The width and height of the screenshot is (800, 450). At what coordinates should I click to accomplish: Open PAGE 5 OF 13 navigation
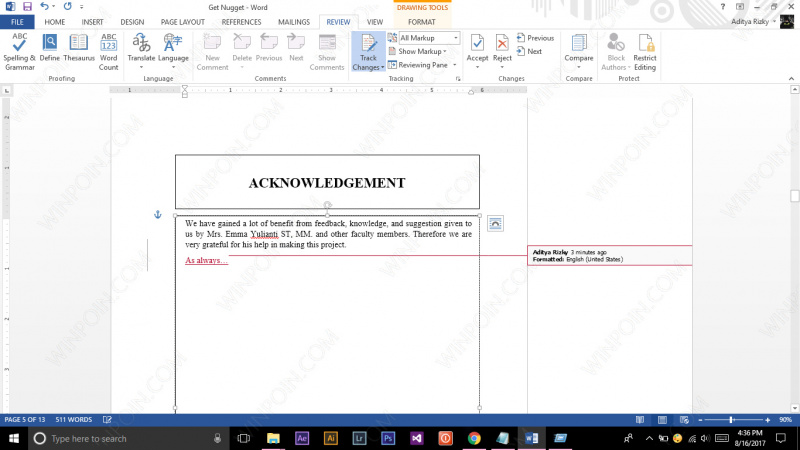(24, 419)
